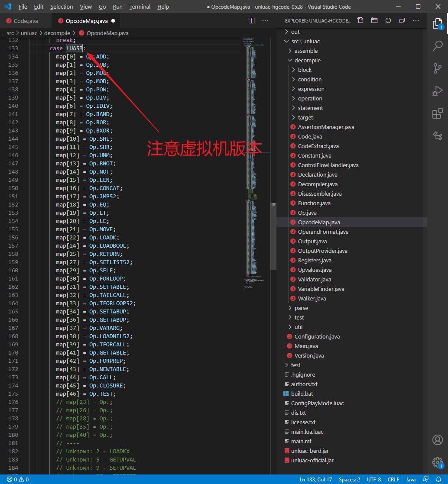Open the activity bar icon below Extensions

[438, 136]
